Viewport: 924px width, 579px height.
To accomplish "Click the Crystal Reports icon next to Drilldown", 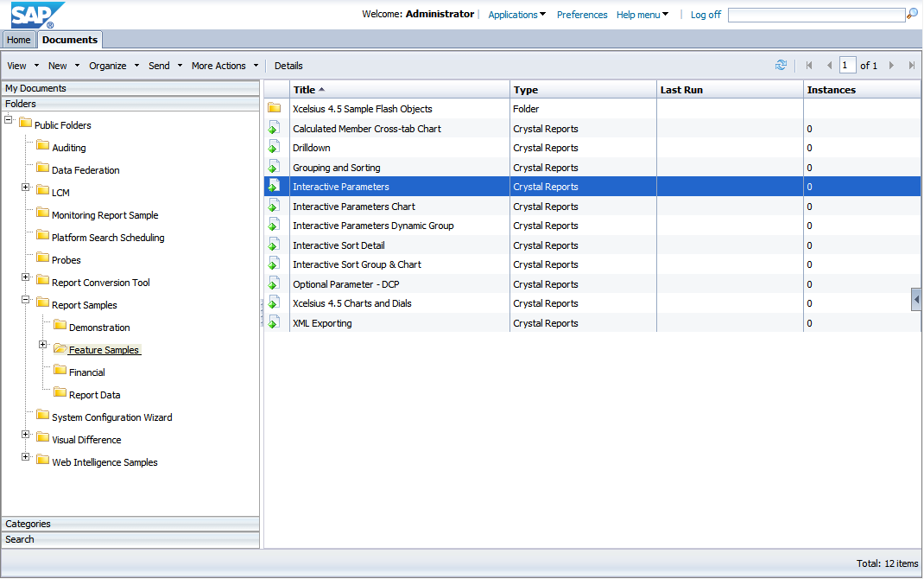I will coord(276,147).
